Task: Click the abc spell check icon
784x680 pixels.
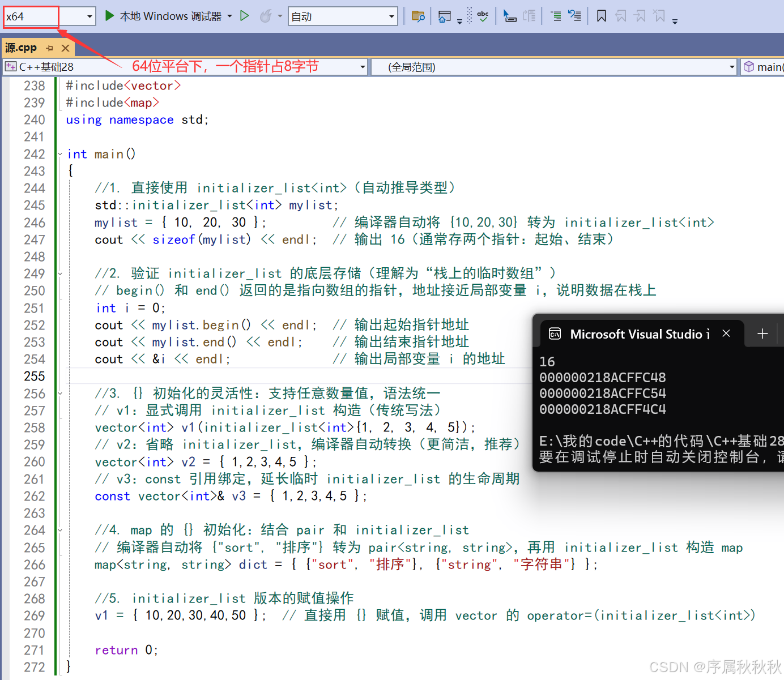Action: tap(483, 16)
